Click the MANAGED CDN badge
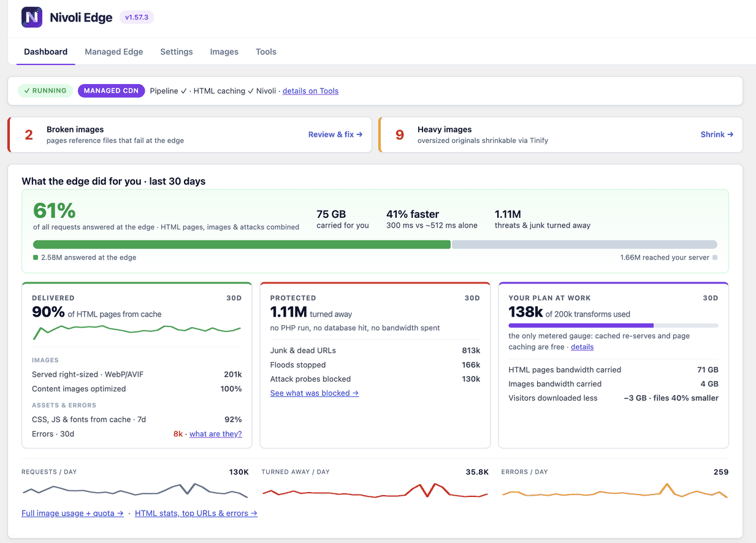This screenshot has height=543, width=756. click(111, 91)
